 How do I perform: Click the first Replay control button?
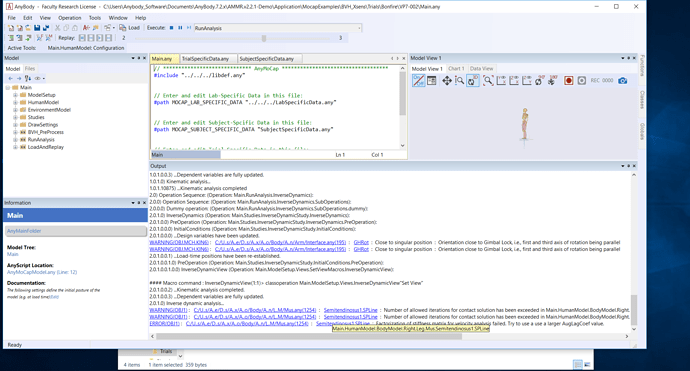pos(82,38)
